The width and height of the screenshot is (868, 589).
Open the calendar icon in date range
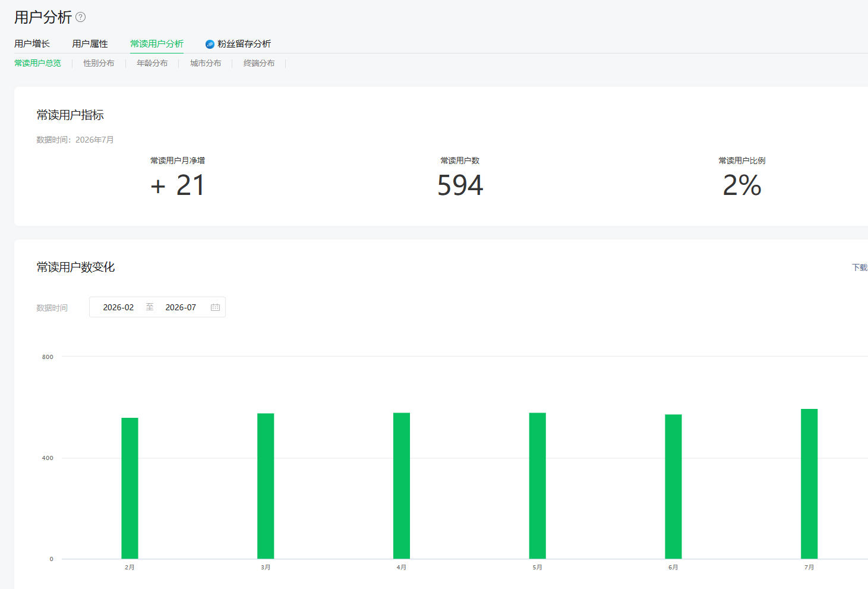coord(215,307)
